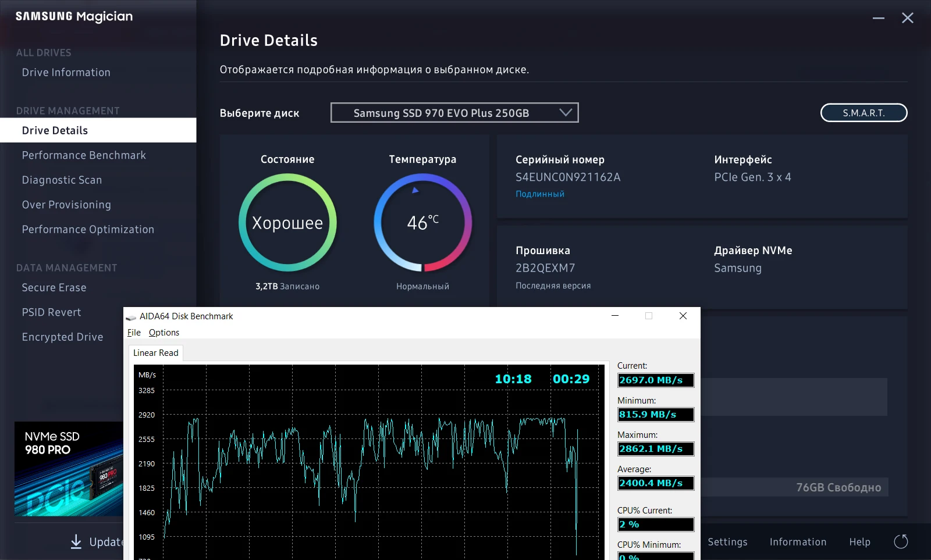This screenshot has width=931, height=560.
Task: Click the Help link at bottom
Action: [x=859, y=542]
